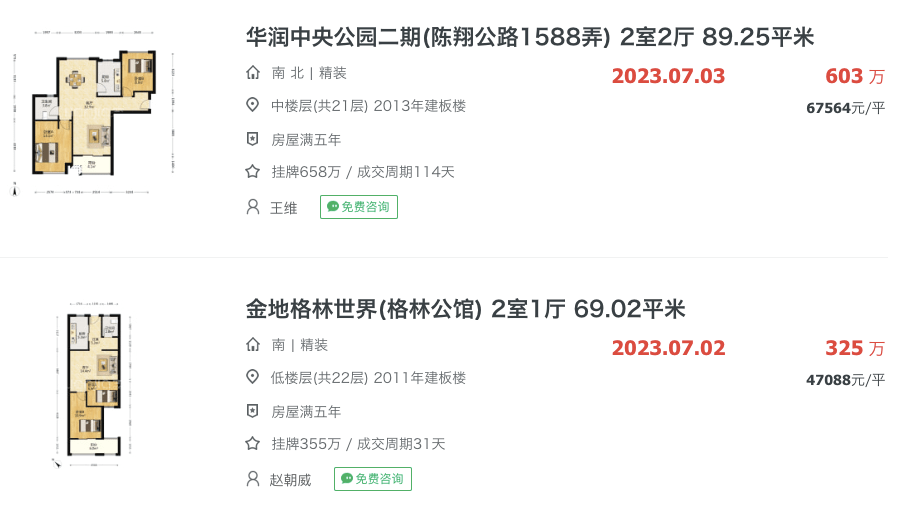This screenshot has width=916, height=514.
Task: Open agent 赵朝威 profile link
Action: pyautogui.click(x=290, y=480)
